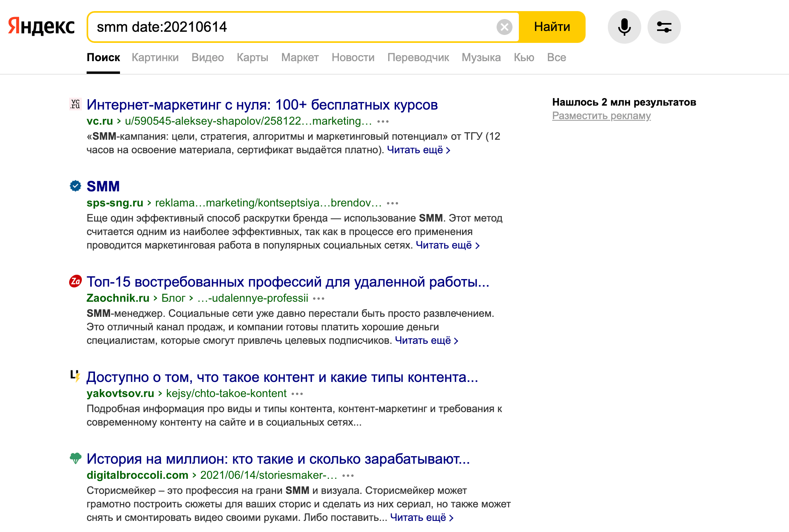
Task: Open the Музыка tab
Action: click(481, 58)
